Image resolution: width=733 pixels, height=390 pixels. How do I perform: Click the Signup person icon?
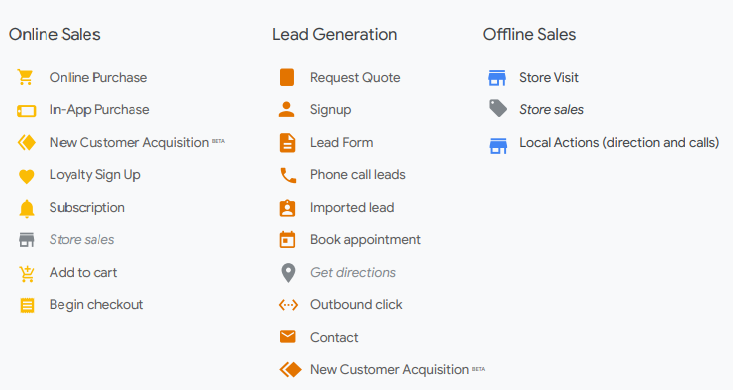[x=287, y=109]
